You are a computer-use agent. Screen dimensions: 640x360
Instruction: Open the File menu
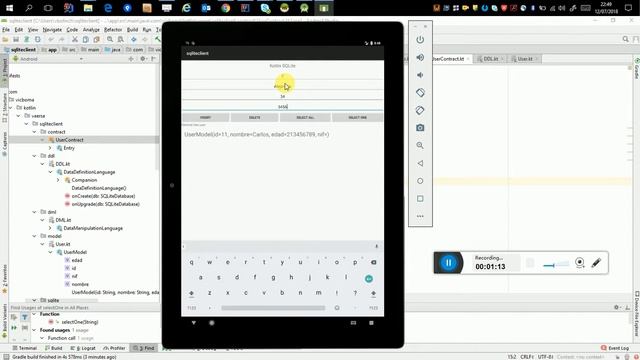click(x=6, y=29)
